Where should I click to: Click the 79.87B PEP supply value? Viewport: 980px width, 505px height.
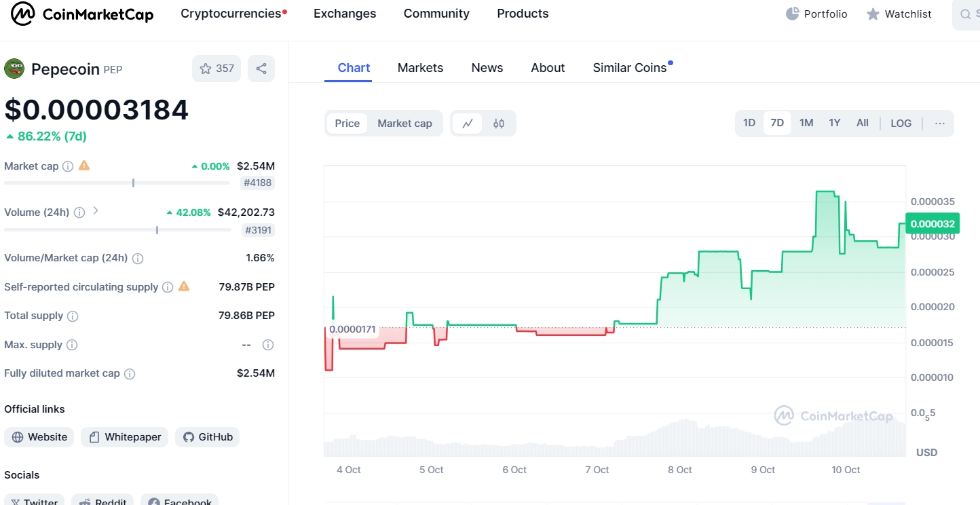coord(247,287)
